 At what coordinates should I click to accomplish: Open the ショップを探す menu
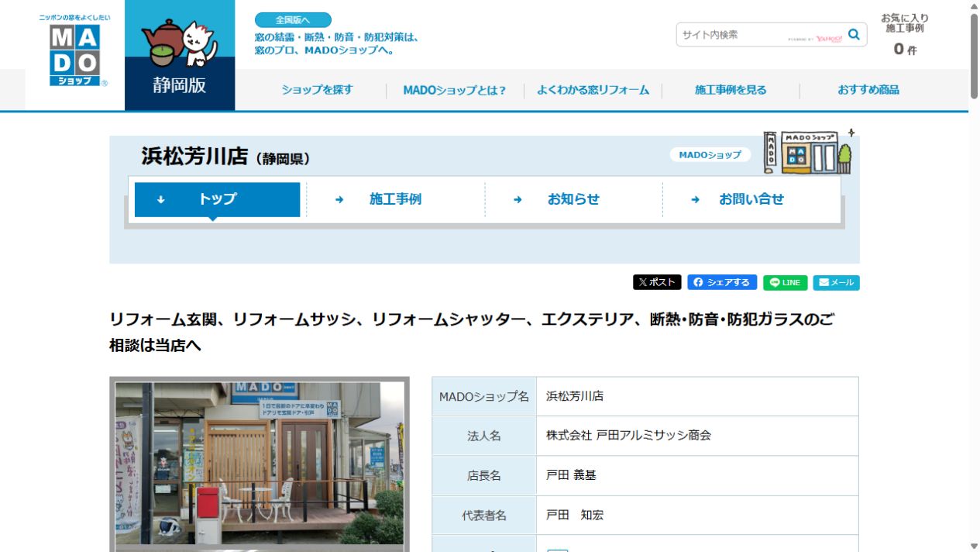pos(317,90)
